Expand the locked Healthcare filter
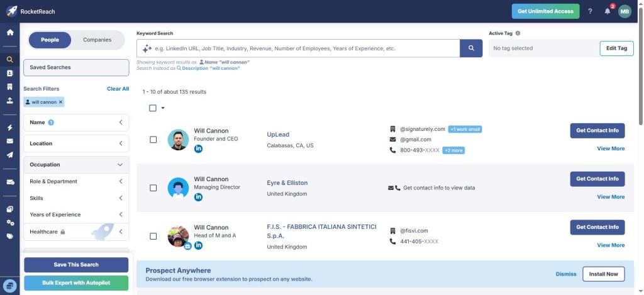 (x=76, y=231)
